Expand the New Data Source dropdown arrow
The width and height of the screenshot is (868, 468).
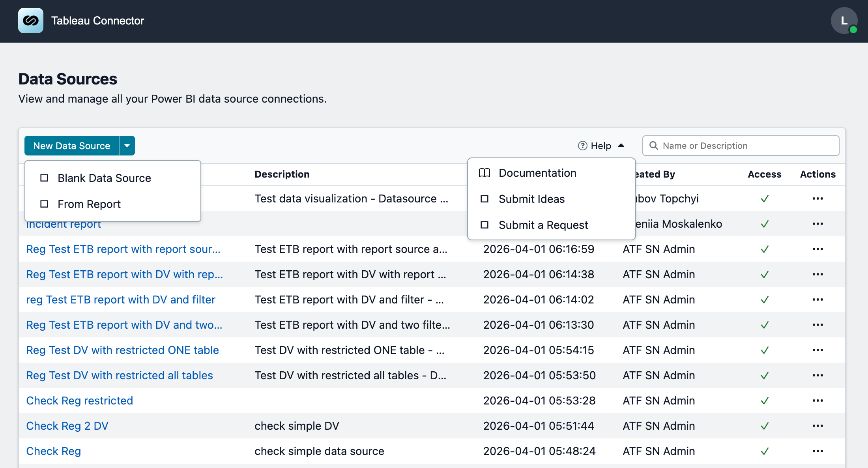pos(127,146)
